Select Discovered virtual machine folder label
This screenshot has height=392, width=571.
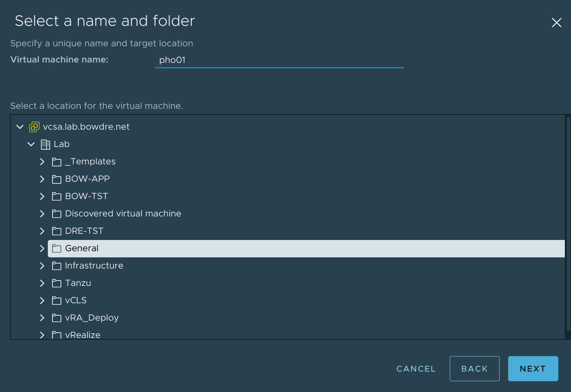[x=123, y=213]
